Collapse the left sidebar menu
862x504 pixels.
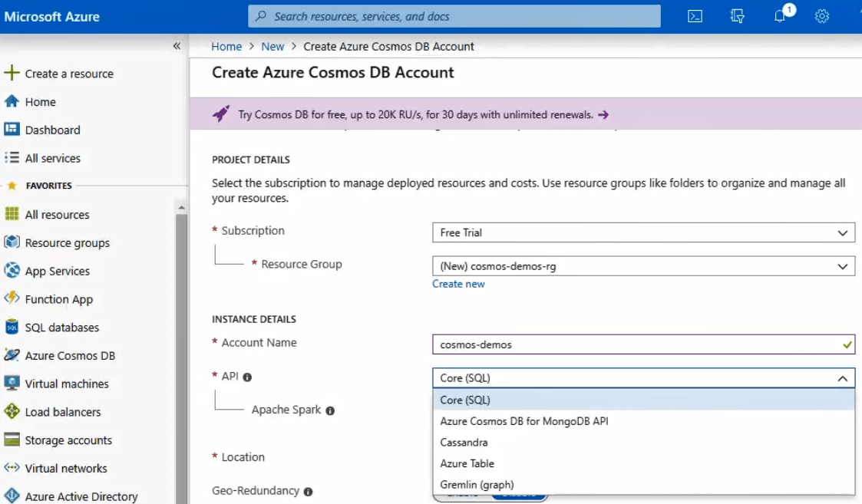click(x=177, y=46)
